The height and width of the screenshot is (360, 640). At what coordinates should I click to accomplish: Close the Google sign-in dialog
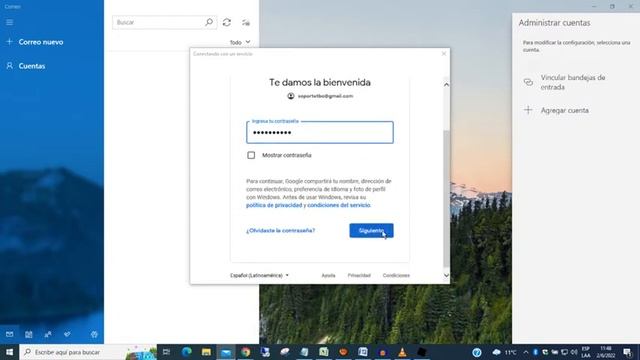coord(444,53)
